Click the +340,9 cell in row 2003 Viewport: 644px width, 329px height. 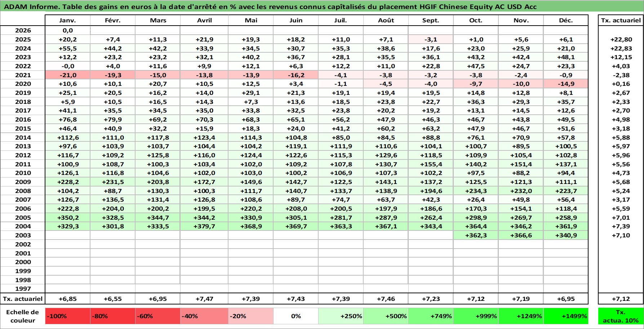click(x=566, y=235)
